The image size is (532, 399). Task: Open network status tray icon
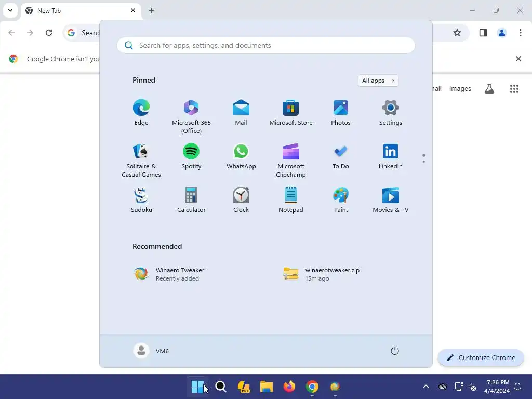point(459,387)
